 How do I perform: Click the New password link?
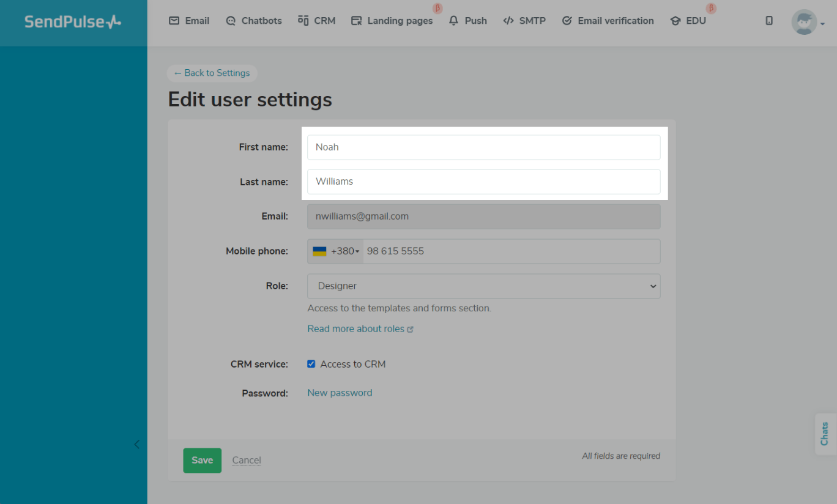[x=340, y=393]
